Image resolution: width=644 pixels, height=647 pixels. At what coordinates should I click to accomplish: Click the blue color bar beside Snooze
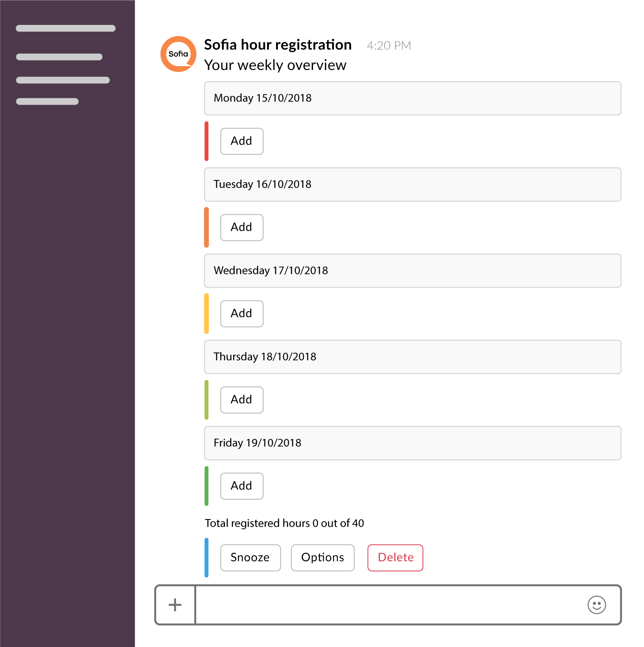point(207,558)
